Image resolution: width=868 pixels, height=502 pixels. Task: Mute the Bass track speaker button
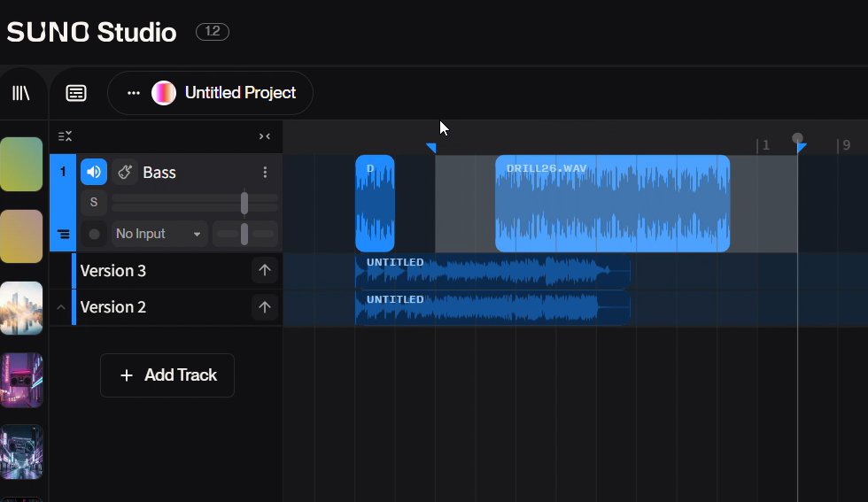[94, 172]
